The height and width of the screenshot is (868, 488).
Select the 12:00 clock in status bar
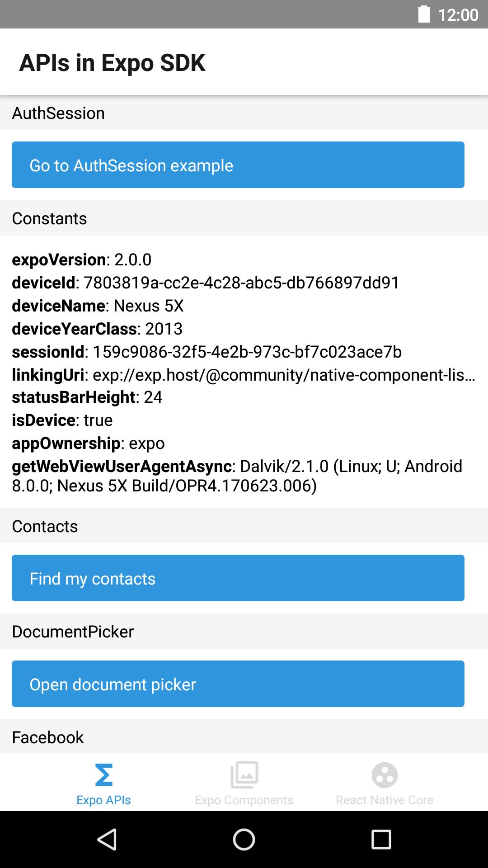point(458,14)
